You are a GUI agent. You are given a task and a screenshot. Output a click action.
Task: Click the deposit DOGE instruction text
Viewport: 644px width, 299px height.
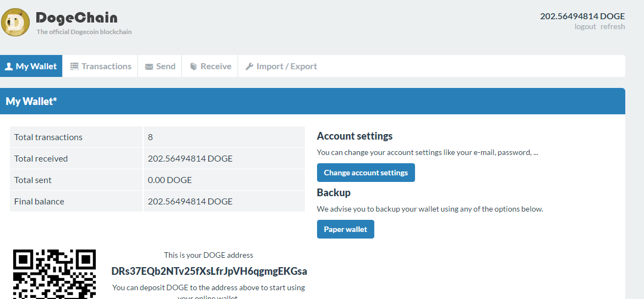pos(209,292)
